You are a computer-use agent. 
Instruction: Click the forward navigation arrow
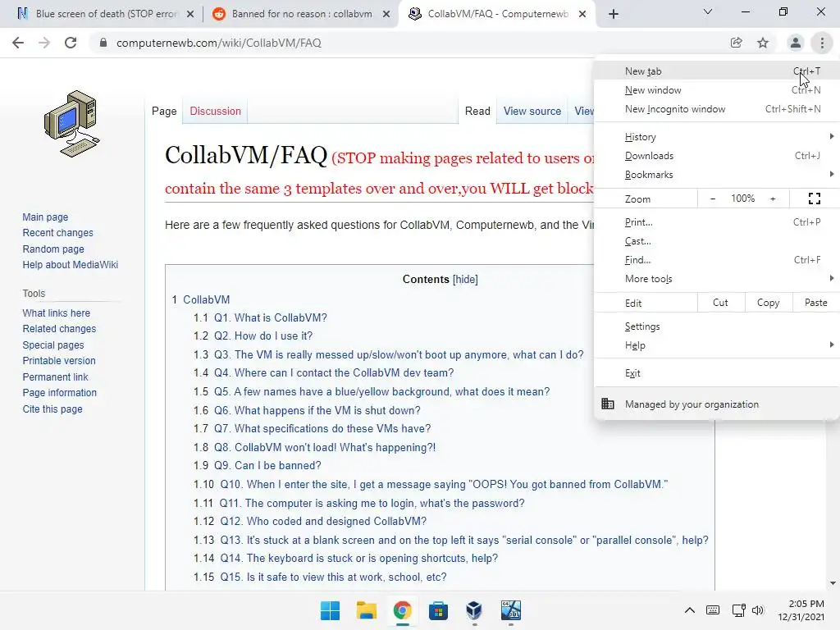[44, 43]
